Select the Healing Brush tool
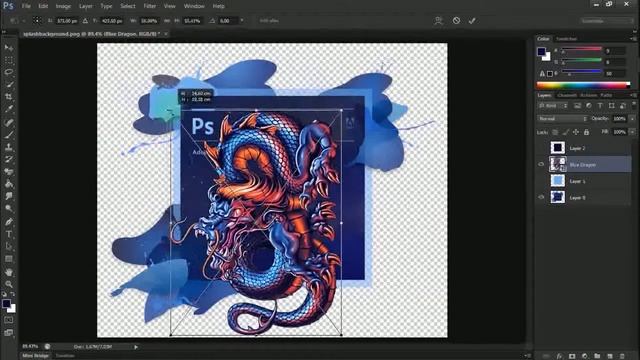 point(9,122)
